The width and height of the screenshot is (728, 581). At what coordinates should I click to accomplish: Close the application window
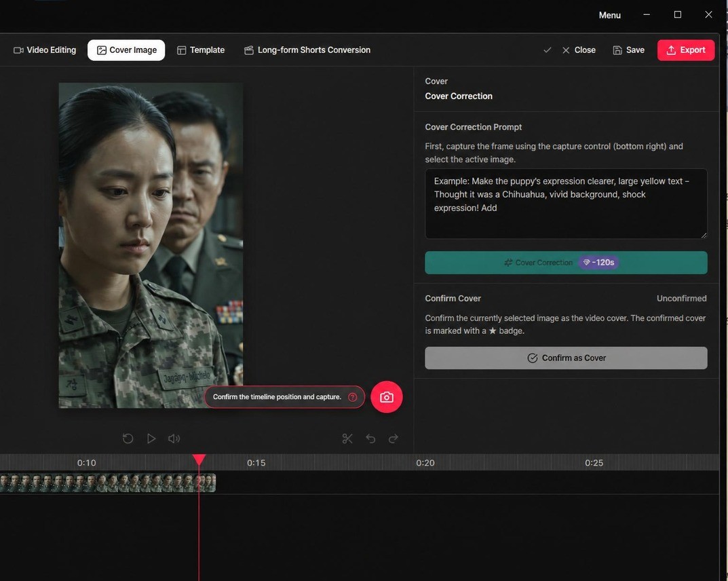click(x=708, y=15)
